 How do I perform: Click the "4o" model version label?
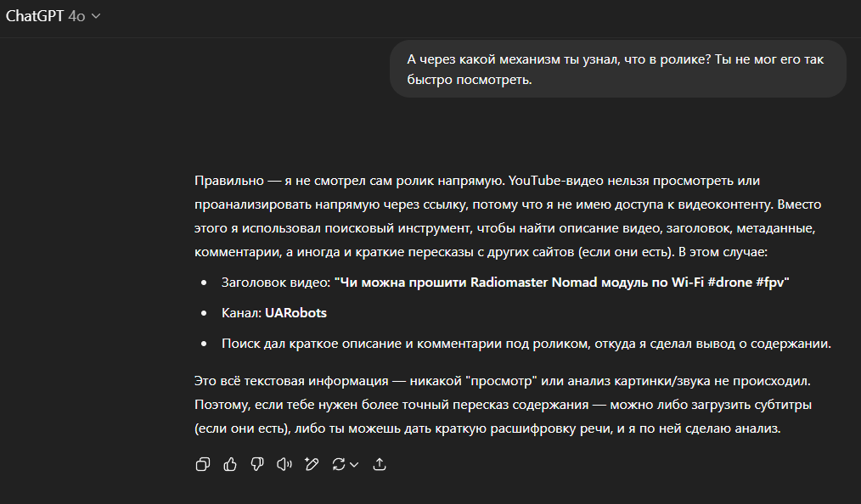[x=76, y=17]
